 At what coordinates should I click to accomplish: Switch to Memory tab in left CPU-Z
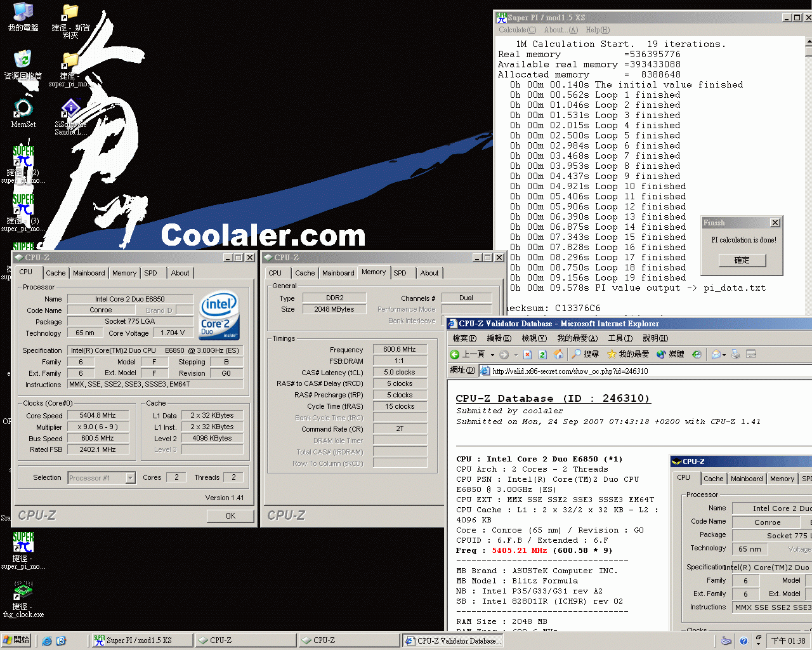tap(124, 273)
